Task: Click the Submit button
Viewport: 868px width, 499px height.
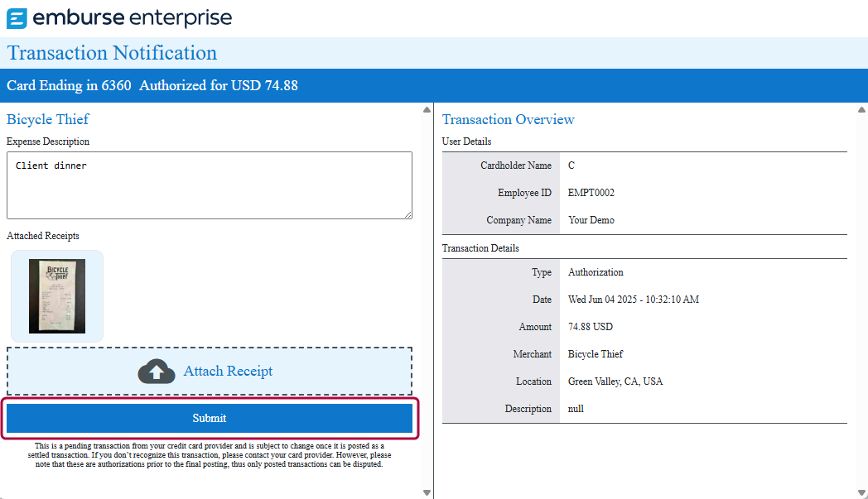Action: (x=210, y=418)
